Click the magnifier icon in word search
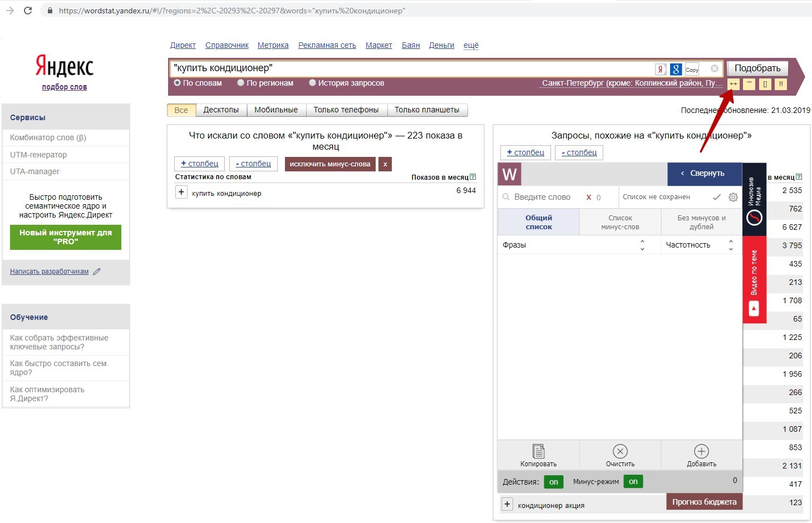 pyautogui.click(x=506, y=197)
